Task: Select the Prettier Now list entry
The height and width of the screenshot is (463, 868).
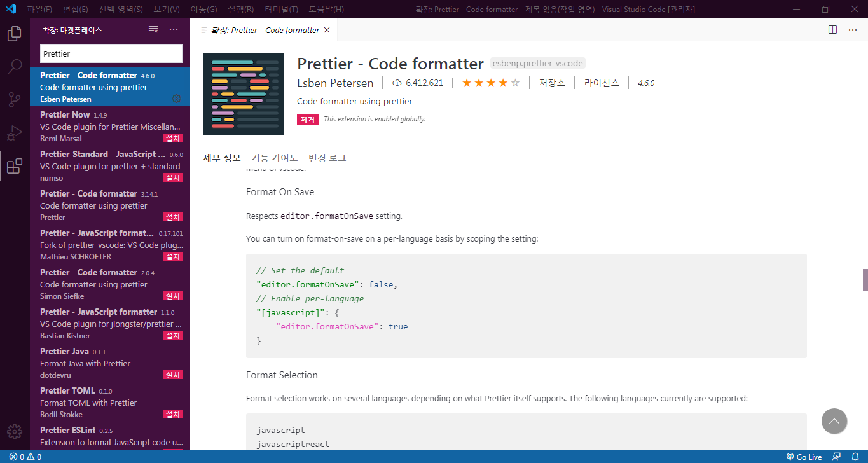Action: 109,126
